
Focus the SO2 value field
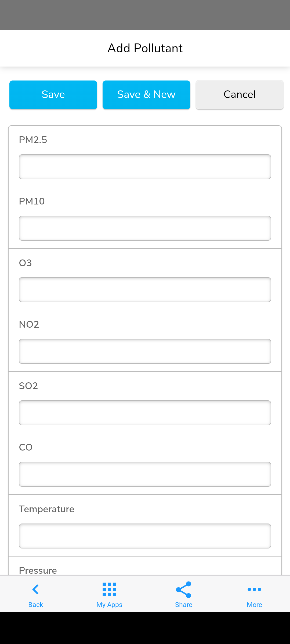pos(145,413)
